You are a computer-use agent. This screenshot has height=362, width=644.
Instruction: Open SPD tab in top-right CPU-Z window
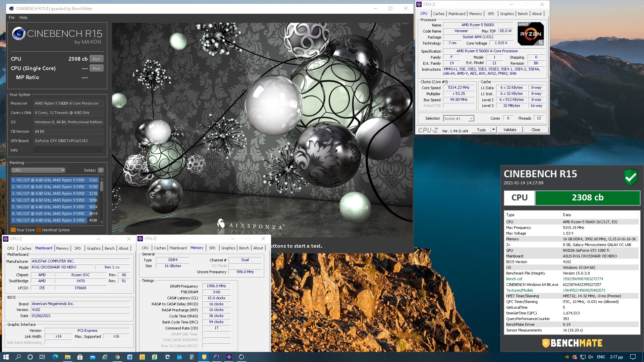(x=491, y=14)
